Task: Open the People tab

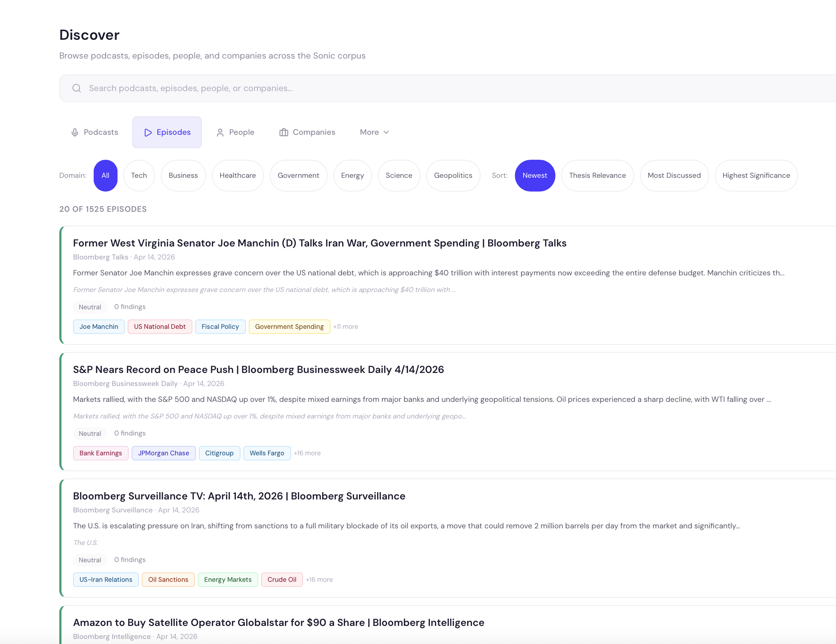Action: pos(235,132)
